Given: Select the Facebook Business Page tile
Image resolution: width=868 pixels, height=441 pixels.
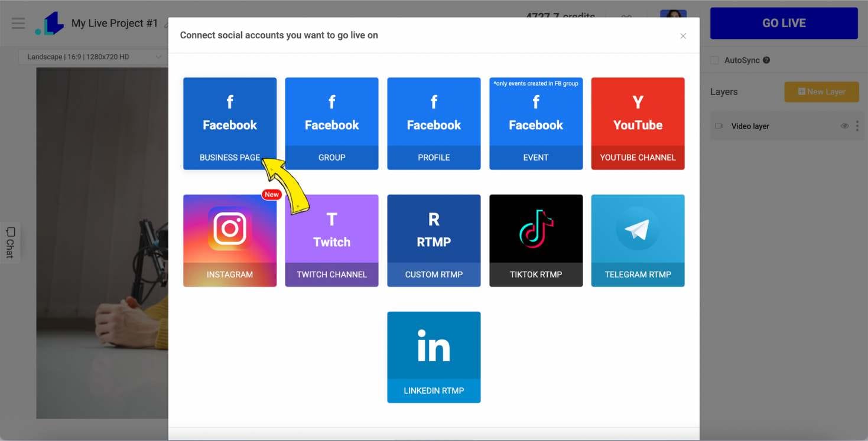Looking at the screenshot, I should coord(230,123).
